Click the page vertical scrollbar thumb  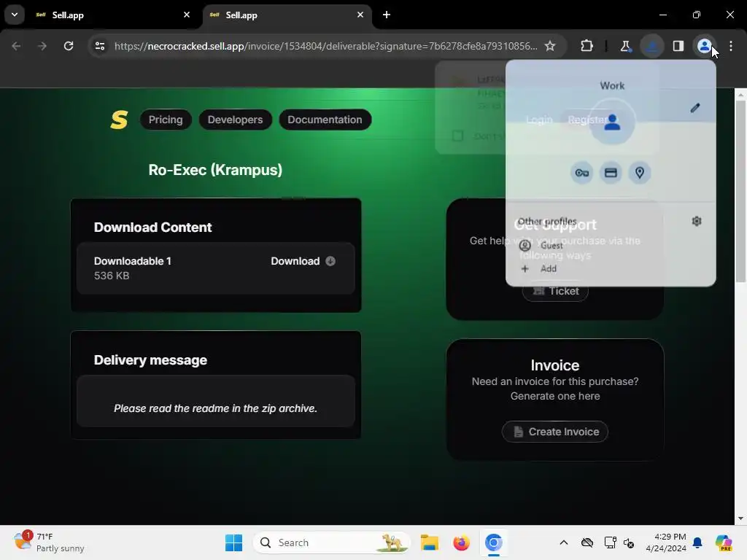pos(740,191)
